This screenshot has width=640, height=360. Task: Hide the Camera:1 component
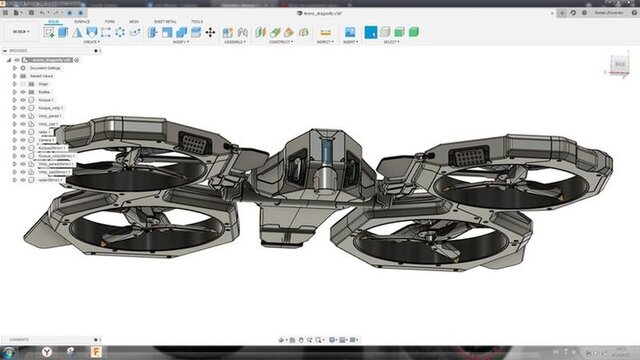click(x=23, y=140)
